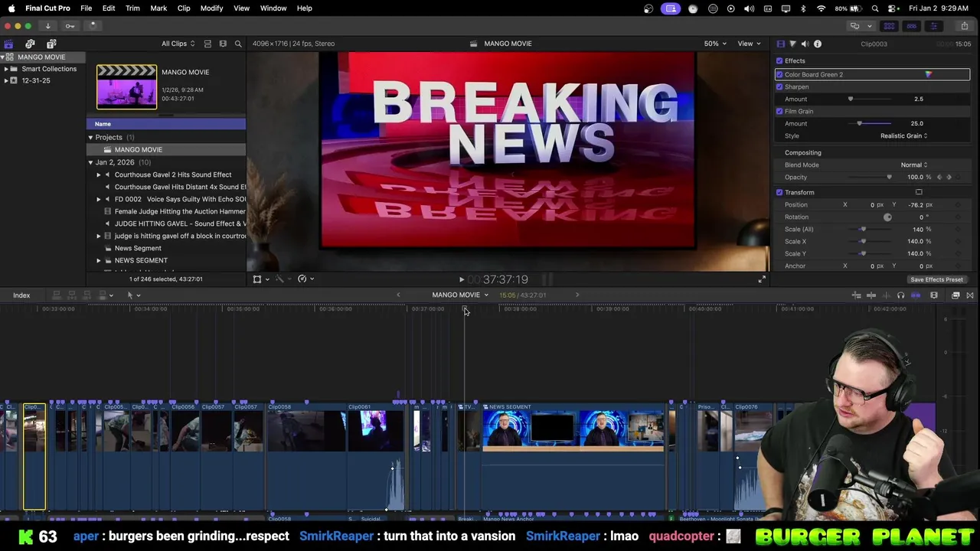Toggle snapping icon in timeline header
The image size is (980, 551).
click(x=916, y=295)
